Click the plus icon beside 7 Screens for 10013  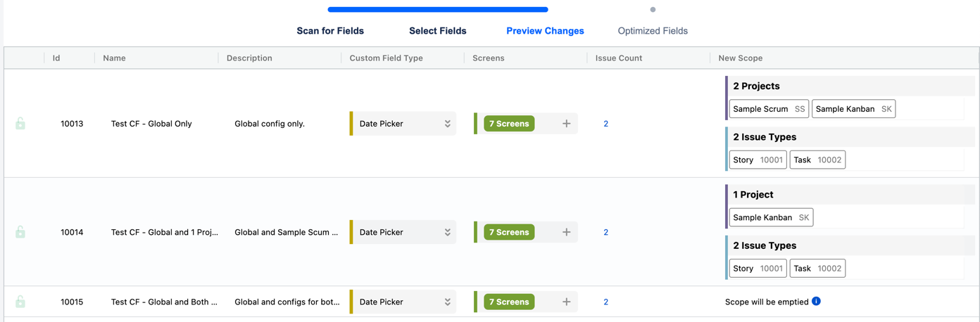coord(566,124)
